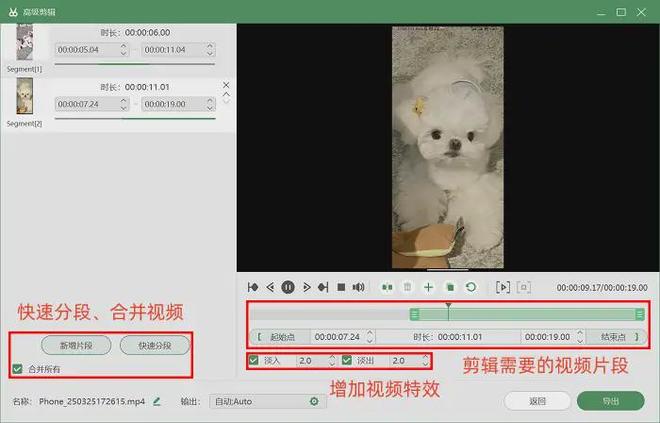Click the 新增片段 add segment button
The width and height of the screenshot is (660, 423).
(x=76, y=346)
